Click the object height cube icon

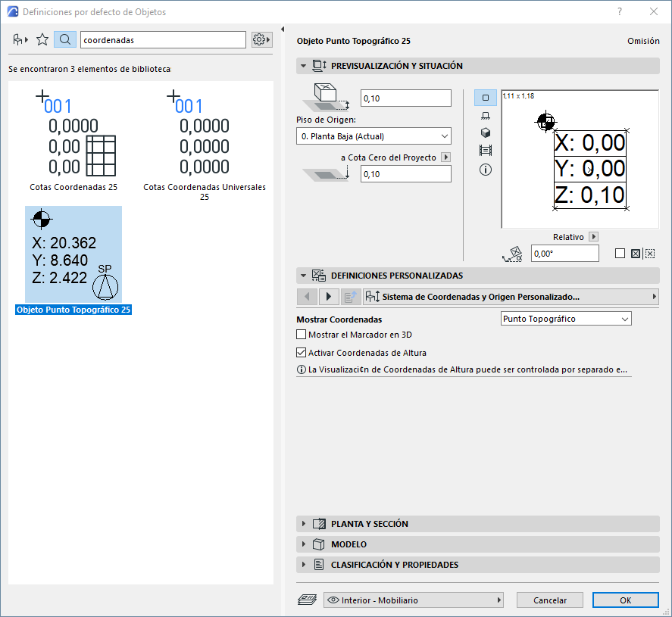tap(326, 98)
